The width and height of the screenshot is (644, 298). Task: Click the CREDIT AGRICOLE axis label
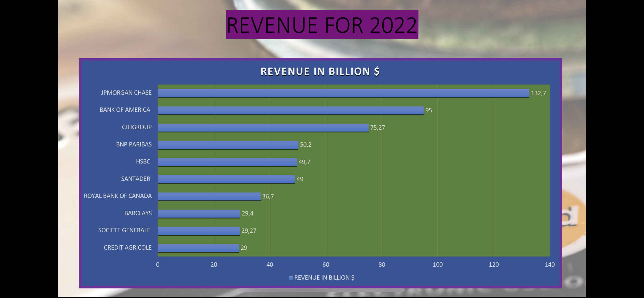(128, 248)
